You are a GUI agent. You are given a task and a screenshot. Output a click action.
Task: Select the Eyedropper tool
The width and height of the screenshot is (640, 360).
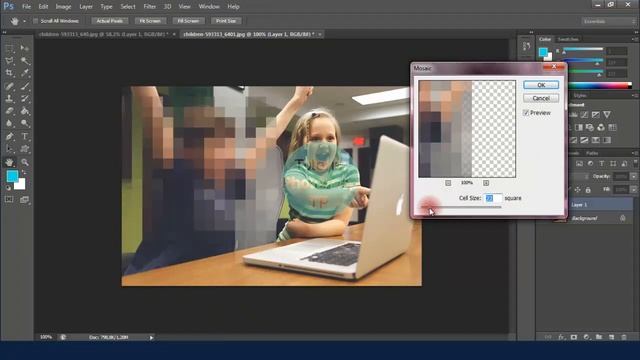(x=24, y=73)
